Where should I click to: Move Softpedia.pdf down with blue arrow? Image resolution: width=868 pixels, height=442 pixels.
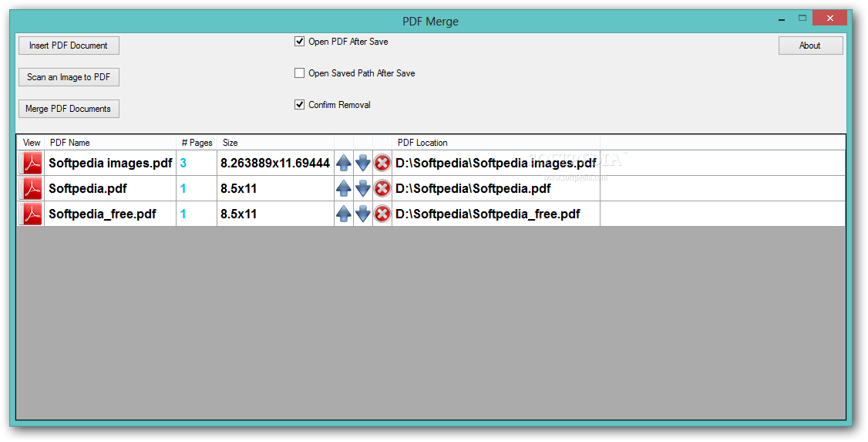click(x=362, y=188)
